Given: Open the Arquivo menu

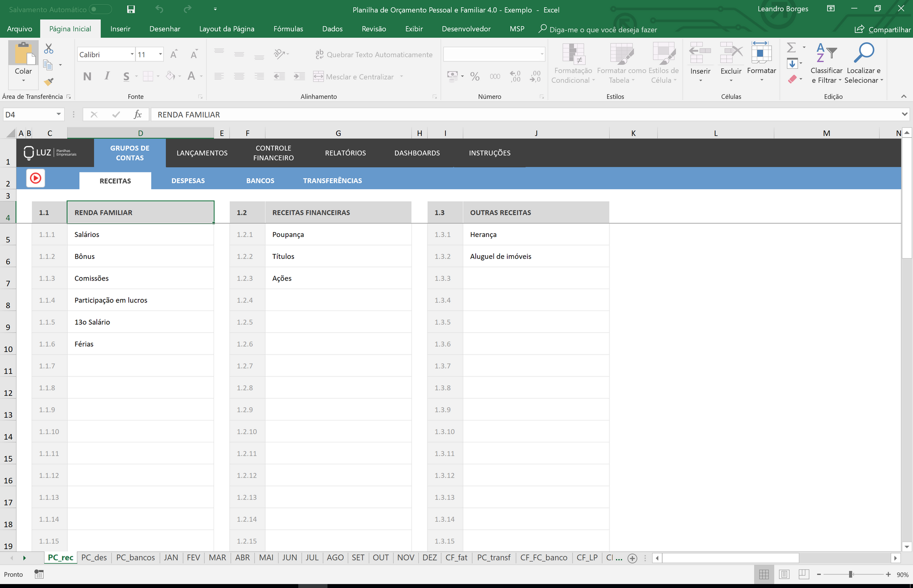Looking at the screenshot, I should pos(20,29).
